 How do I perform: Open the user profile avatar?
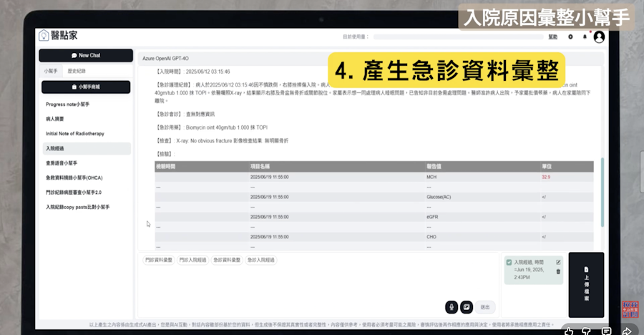coord(599,37)
